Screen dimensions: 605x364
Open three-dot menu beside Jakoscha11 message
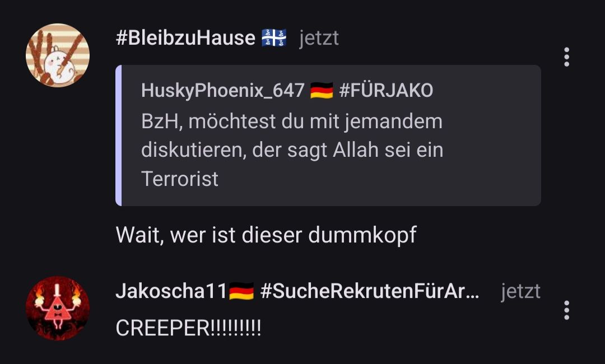pos(566,310)
